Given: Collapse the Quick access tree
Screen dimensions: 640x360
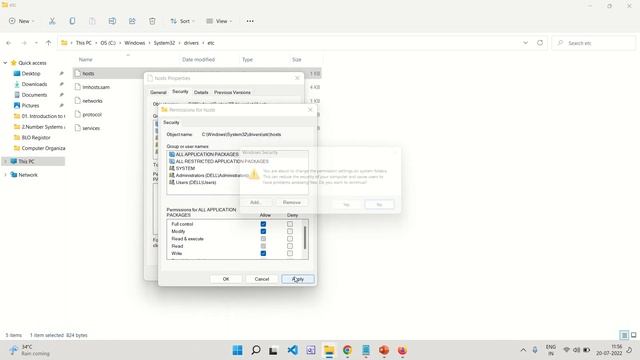Looking at the screenshot, I should (5, 63).
